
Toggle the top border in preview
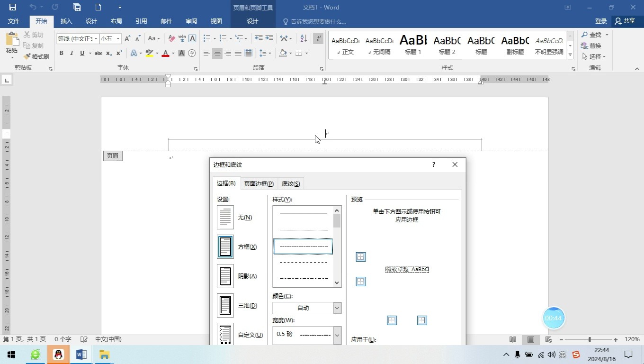[x=361, y=257]
